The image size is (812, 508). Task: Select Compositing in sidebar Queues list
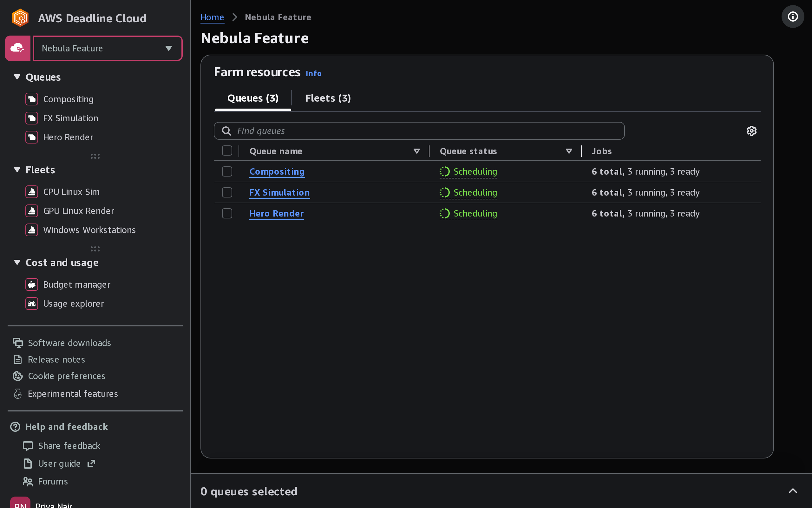point(69,99)
